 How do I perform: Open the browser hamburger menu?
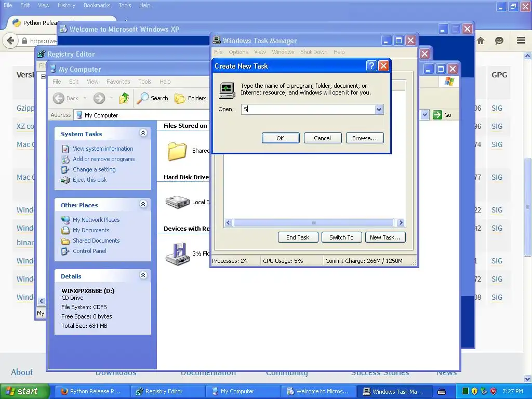click(x=521, y=41)
